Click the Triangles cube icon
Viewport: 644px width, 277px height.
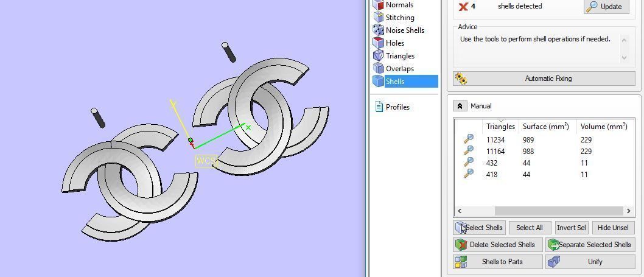point(378,55)
